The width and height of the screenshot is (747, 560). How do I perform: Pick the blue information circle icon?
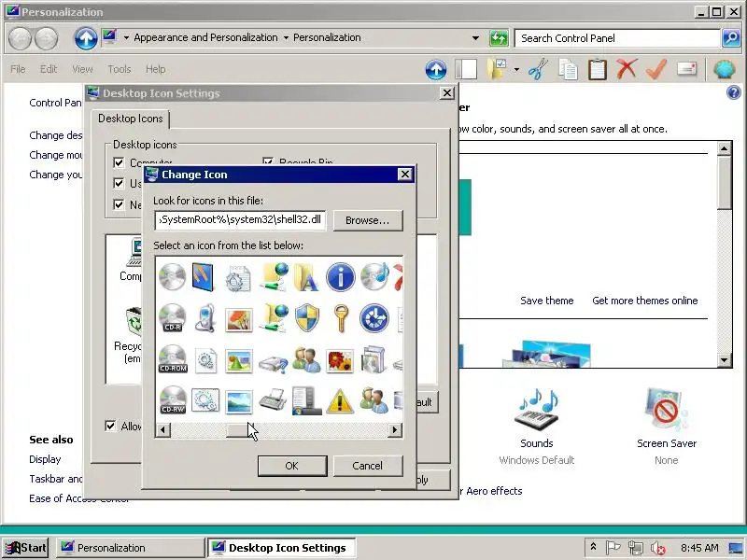point(340,276)
